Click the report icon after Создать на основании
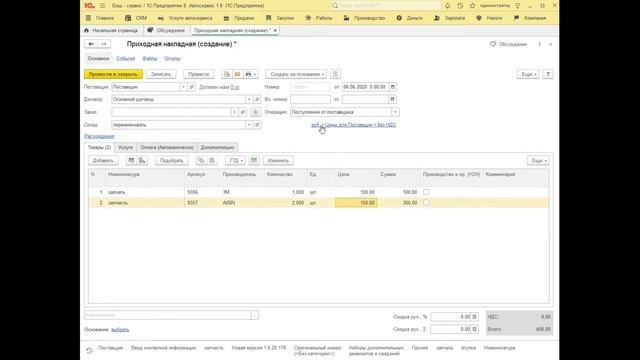 point(335,74)
